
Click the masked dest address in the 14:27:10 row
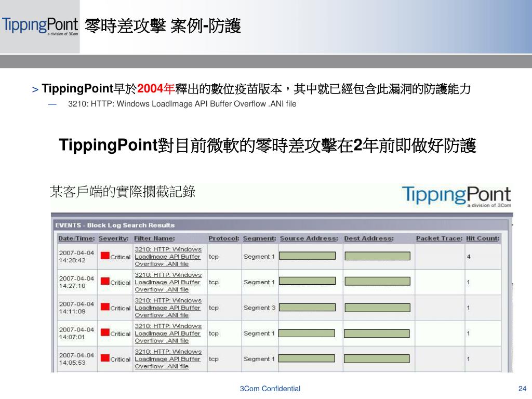[x=377, y=281]
